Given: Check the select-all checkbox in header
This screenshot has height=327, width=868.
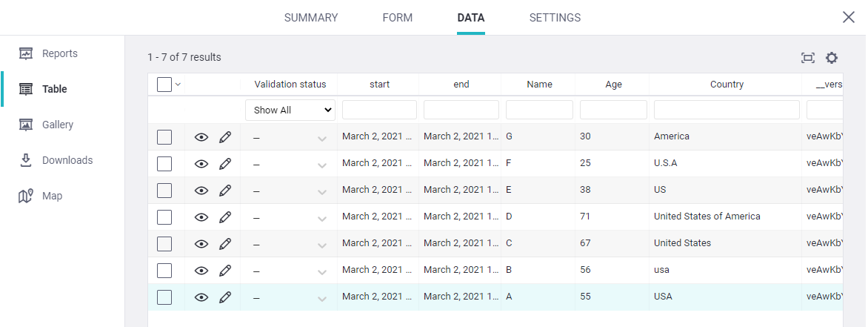Looking at the screenshot, I should tap(164, 85).
